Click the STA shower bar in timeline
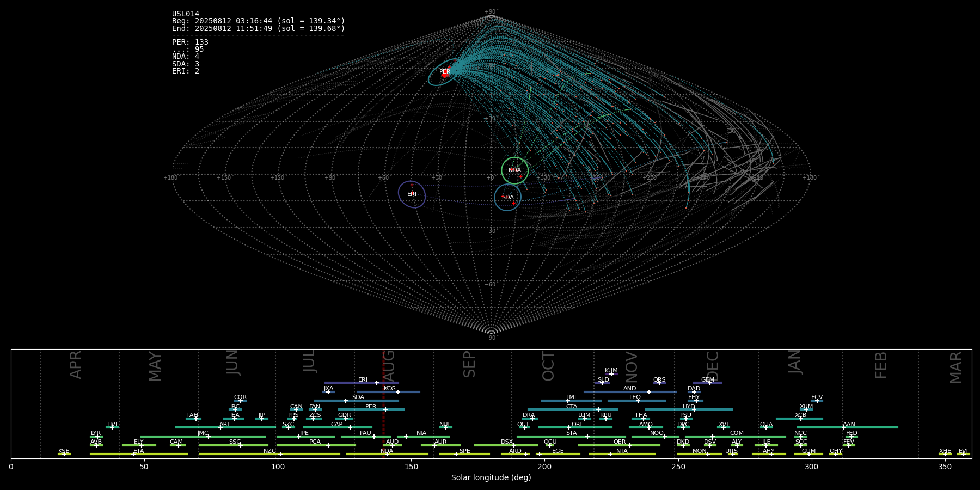980x490 pixels. click(x=571, y=437)
